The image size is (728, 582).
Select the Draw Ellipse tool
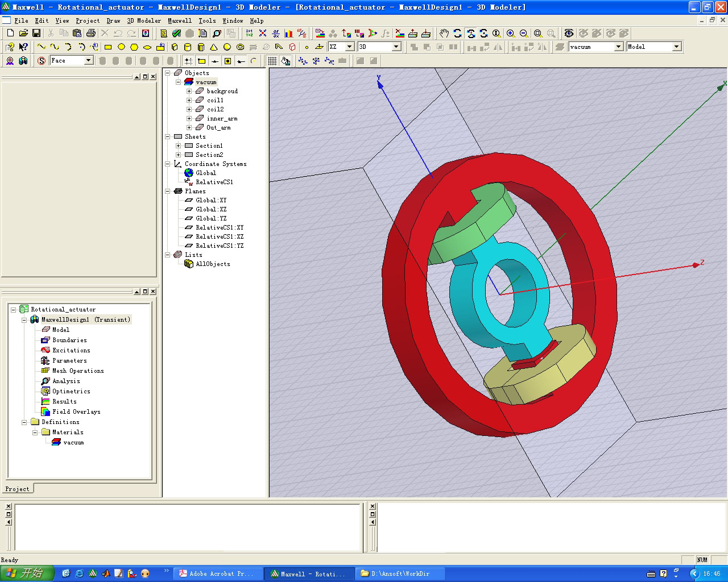[147, 47]
